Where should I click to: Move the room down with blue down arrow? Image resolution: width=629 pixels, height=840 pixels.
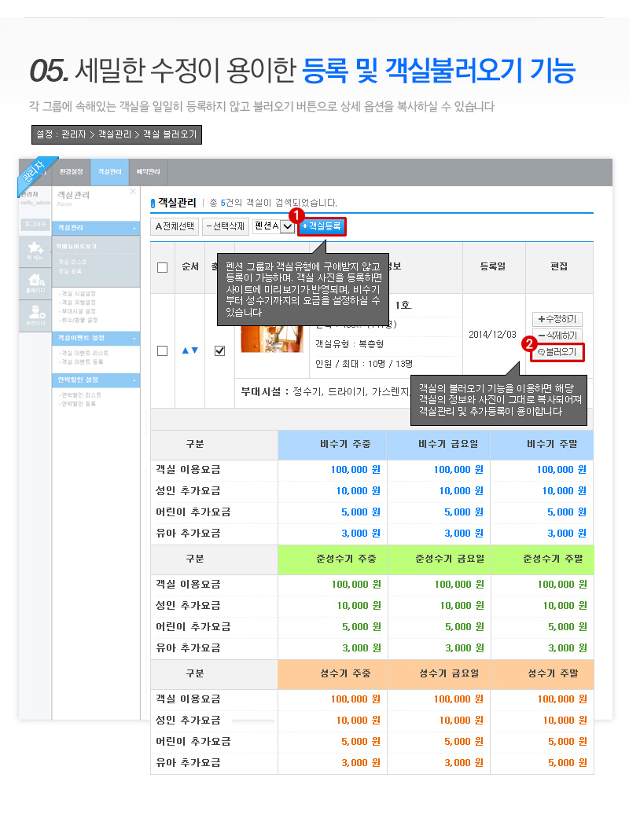coord(195,350)
